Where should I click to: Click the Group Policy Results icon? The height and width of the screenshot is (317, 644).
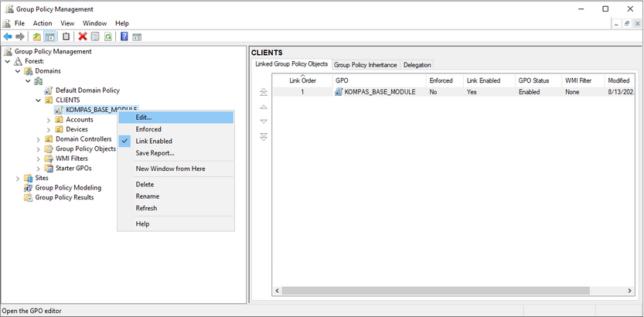point(28,197)
